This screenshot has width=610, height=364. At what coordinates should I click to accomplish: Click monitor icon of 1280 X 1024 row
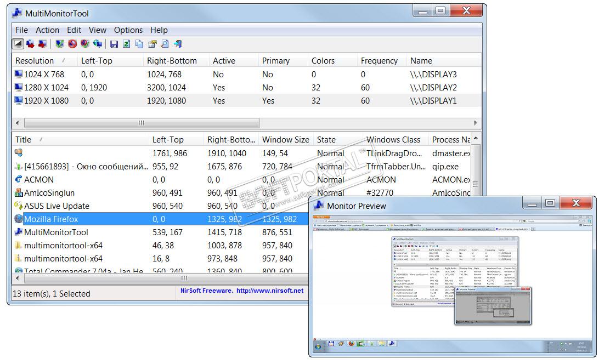click(x=18, y=87)
